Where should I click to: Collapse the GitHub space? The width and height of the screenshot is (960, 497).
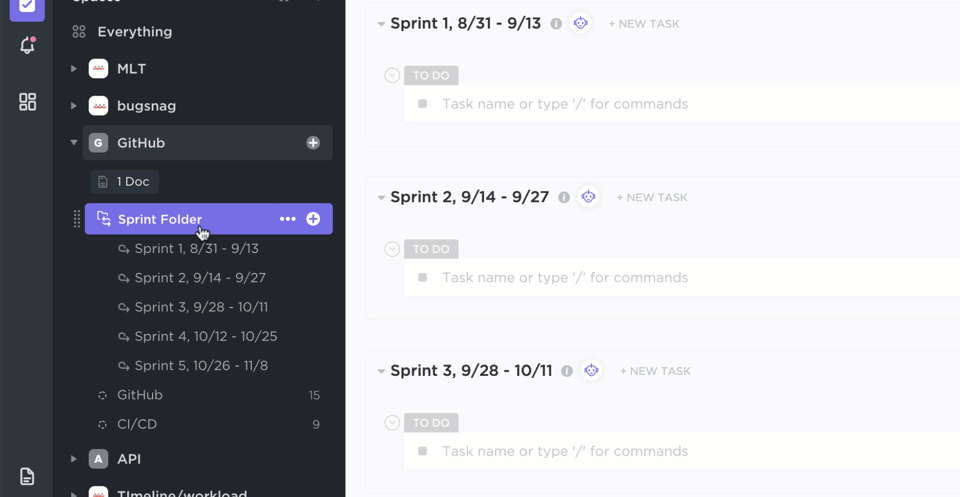[x=74, y=143]
